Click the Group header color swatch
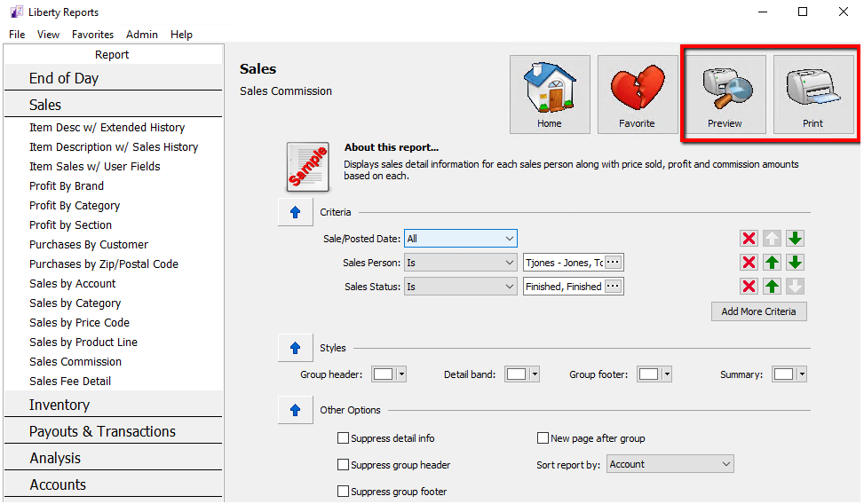864x504 pixels. tap(384, 374)
